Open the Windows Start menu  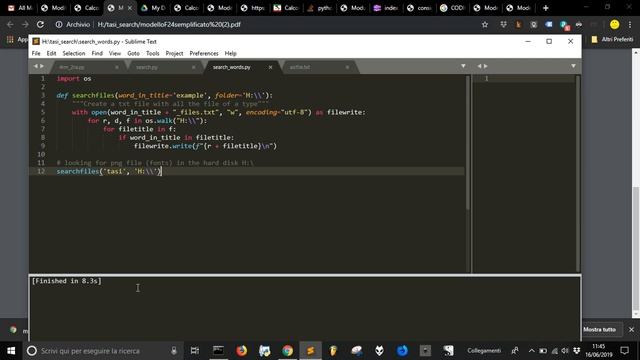pos(11,351)
